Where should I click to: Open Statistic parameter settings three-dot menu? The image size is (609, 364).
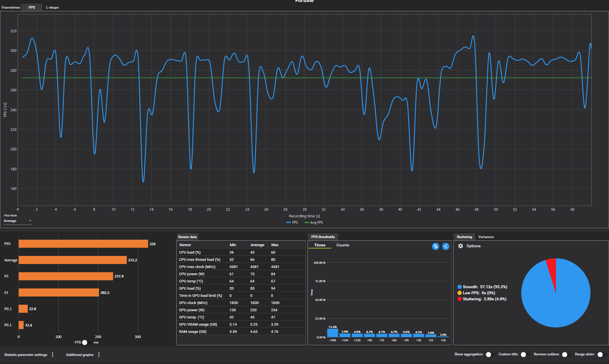click(x=53, y=354)
